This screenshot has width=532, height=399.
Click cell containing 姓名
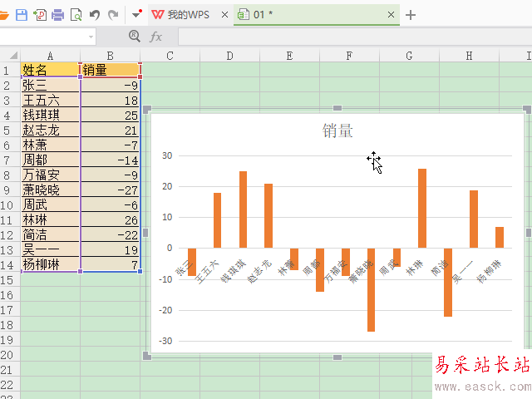50,70
